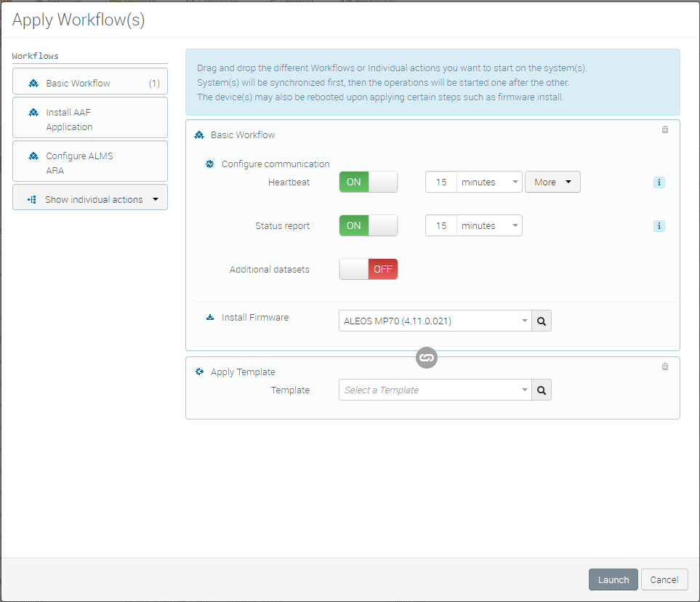Search templates using the magnifier icon

tap(542, 390)
